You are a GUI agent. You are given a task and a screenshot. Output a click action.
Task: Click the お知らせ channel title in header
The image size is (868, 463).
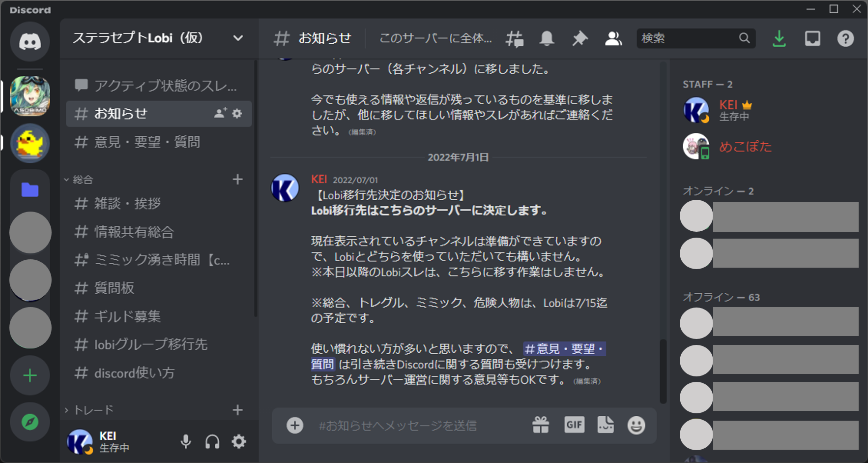(x=325, y=38)
